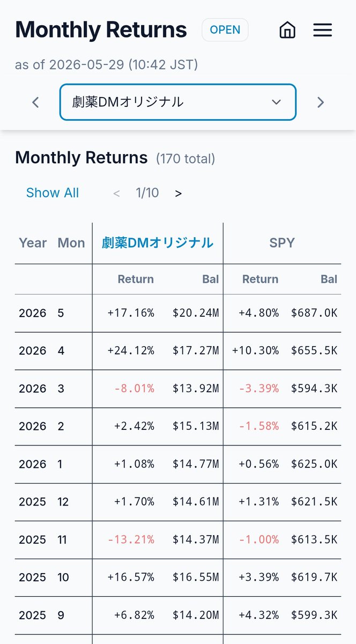The width and height of the screenshot is (356, 644).
Task: Click the +24.12% return for April 2026
Action: tap(131, 351)
